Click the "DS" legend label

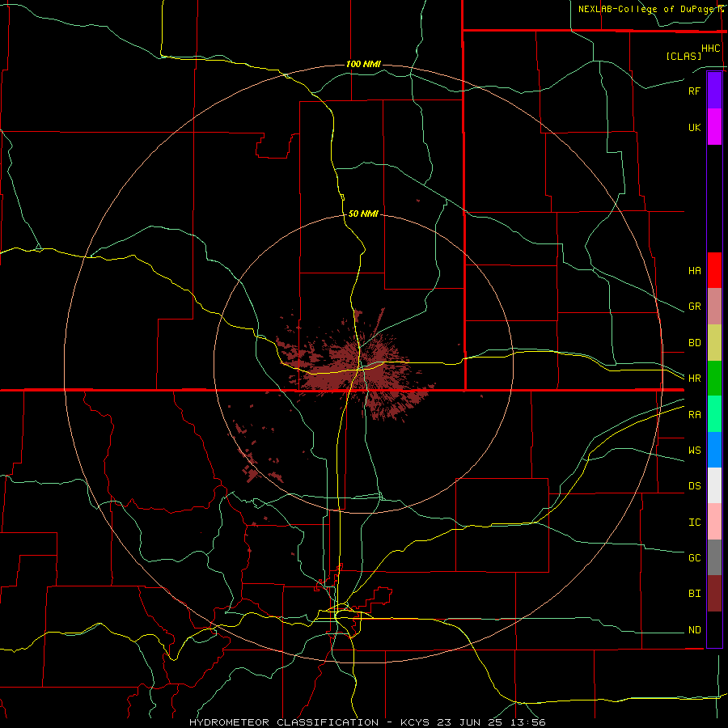(x=694, y=486)
